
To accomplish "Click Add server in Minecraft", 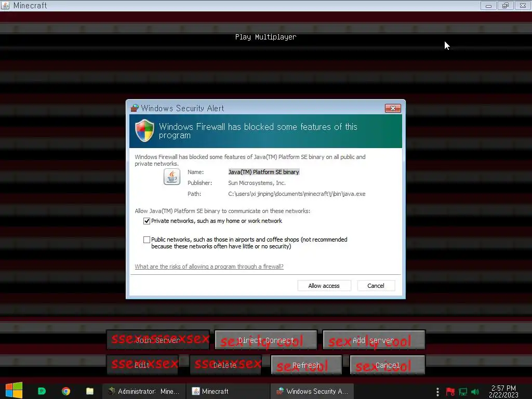I will coord(374,340).
